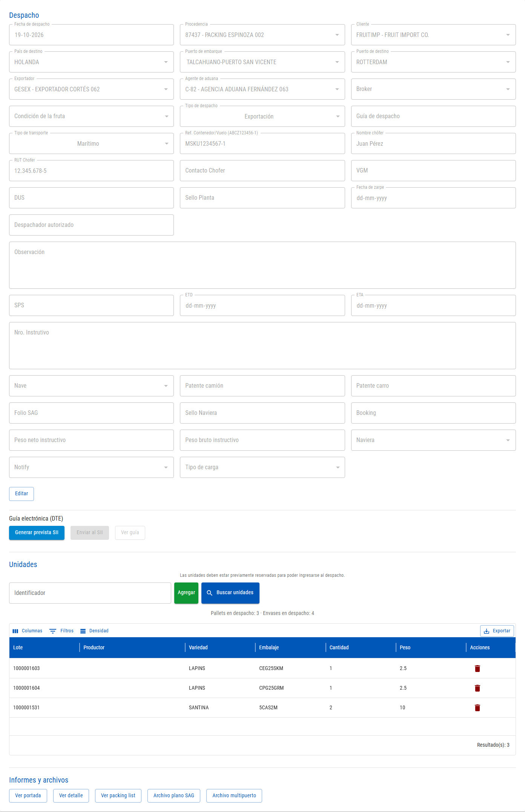Open the Ver detalle report
Image resolution: width=525 pixels, height=812 pixels.
point(71,795)
